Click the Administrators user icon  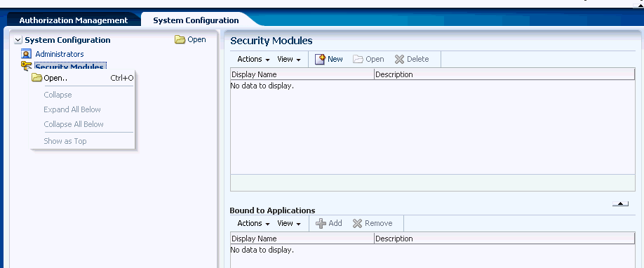26,54
